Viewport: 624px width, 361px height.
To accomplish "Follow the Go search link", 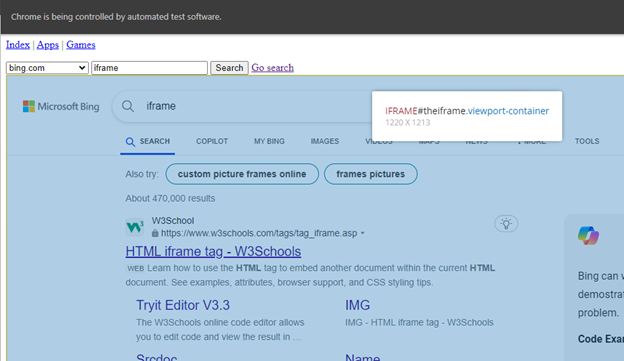I will (x=273, y=68).
